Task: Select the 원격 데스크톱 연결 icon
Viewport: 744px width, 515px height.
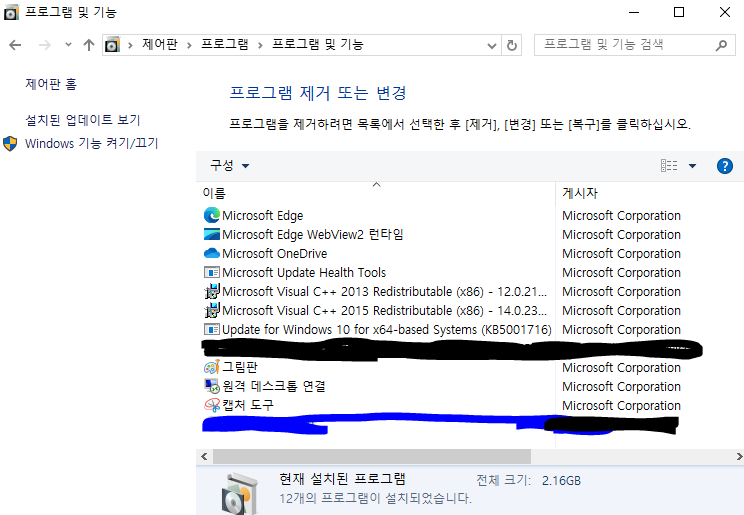Action: click(x=212, y=386)
